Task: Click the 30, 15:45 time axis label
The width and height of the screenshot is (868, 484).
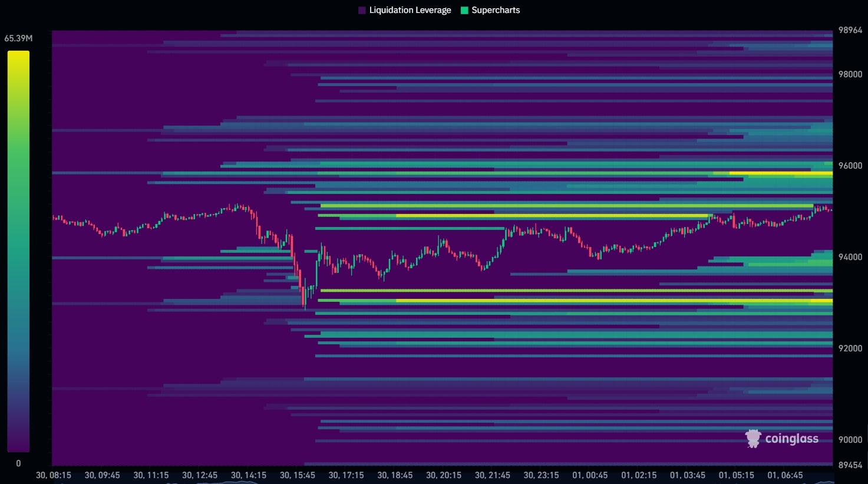Action: 298,475
